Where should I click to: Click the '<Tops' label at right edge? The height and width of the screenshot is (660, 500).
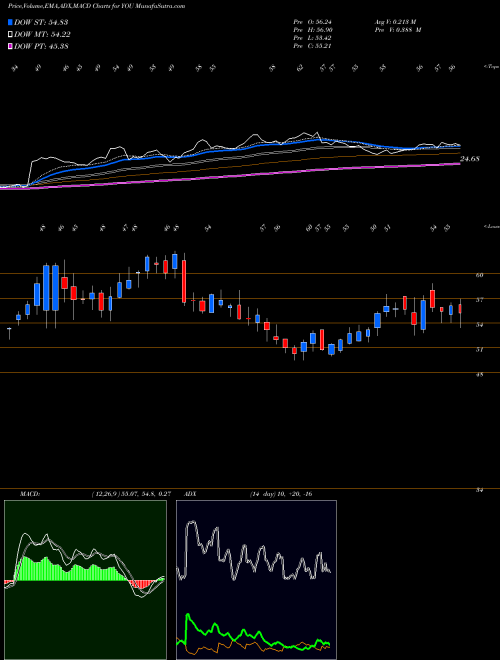(491, 67)
